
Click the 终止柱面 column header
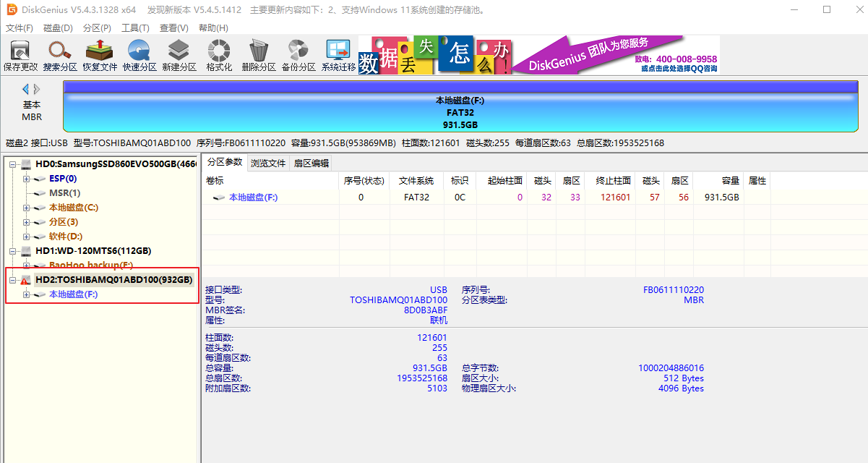pos(610,181)
